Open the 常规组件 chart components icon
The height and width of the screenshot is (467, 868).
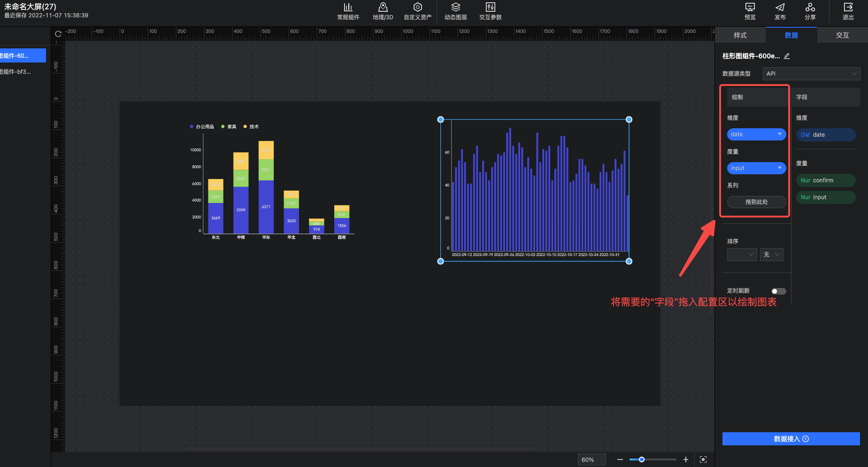tap(348, 8)
